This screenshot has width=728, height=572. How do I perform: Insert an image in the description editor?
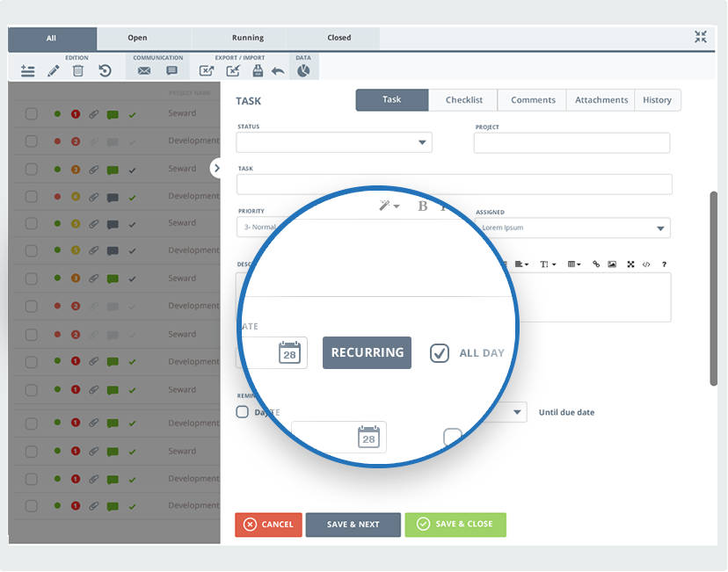pyautogui.click(x=612, y=264)
